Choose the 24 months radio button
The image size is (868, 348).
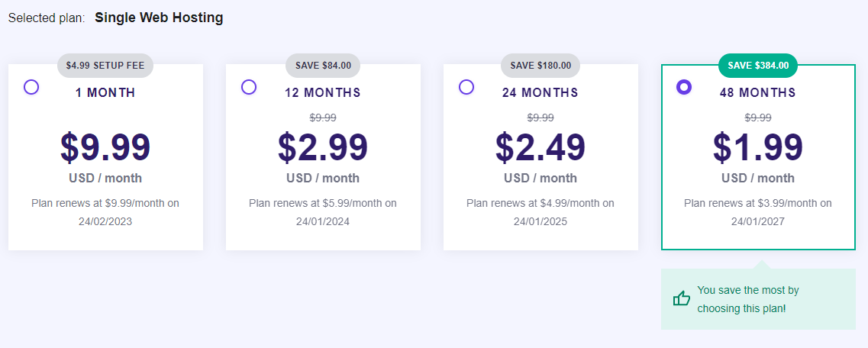pyautogui.click(x=466, y=87)
